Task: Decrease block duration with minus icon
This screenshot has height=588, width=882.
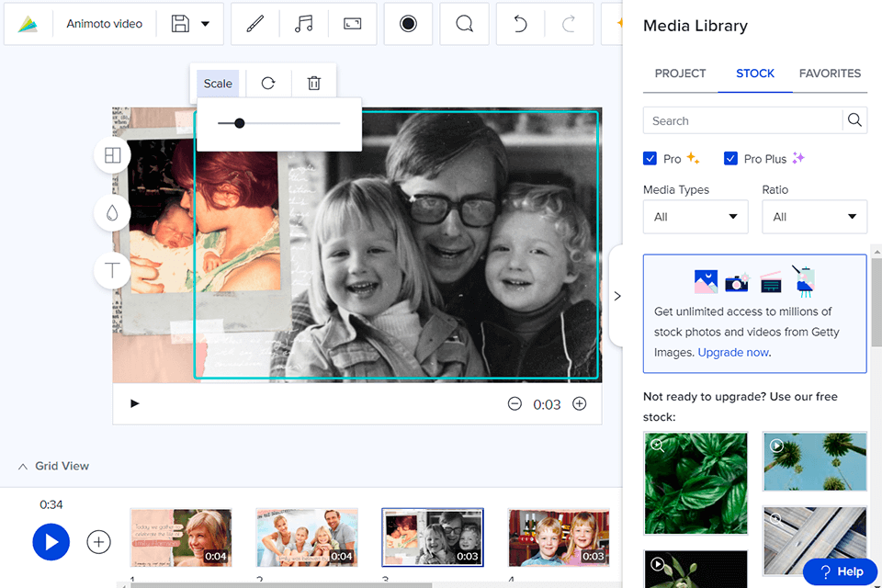Action: (x=514, y=403)
